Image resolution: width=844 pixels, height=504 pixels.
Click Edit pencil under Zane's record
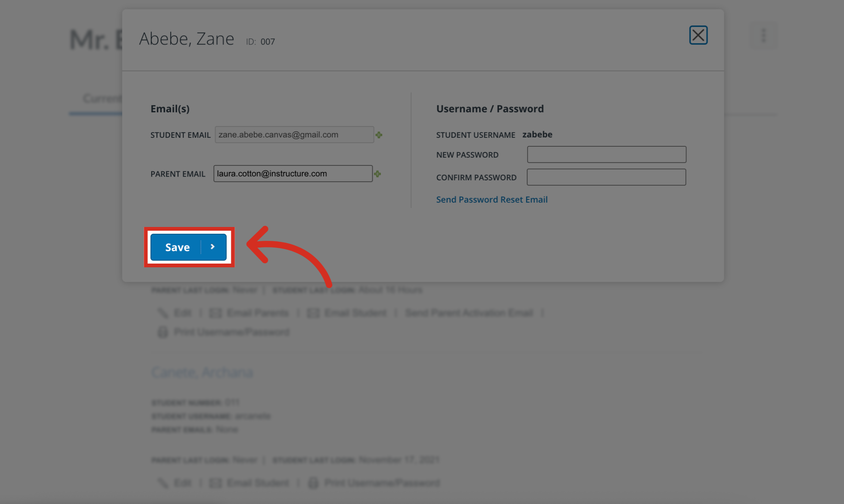[175, 313]
